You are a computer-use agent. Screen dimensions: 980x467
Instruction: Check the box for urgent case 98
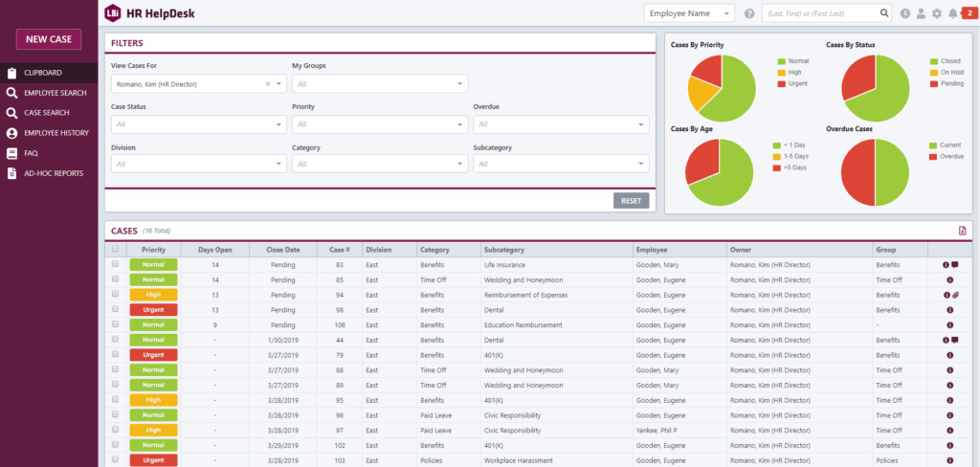point(116,310)
